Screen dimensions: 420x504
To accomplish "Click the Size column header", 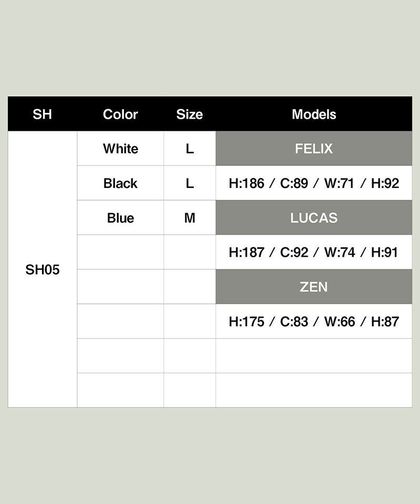I will [190, 114].
